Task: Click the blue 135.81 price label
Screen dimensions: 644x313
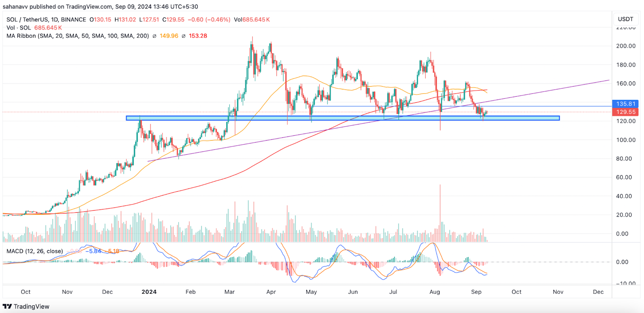Action: (x=625, y=104)
